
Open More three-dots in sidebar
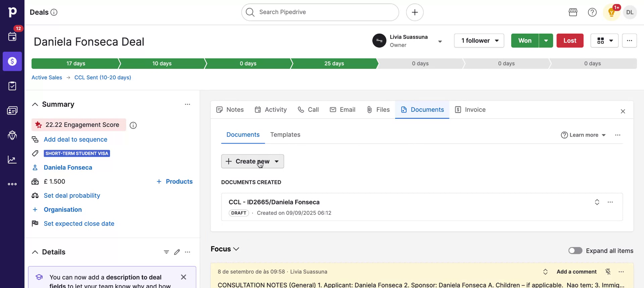point(12,184)
